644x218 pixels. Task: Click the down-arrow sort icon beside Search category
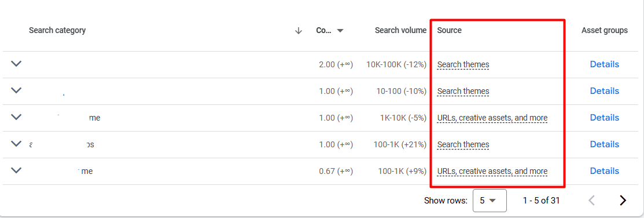pos(299,30)
